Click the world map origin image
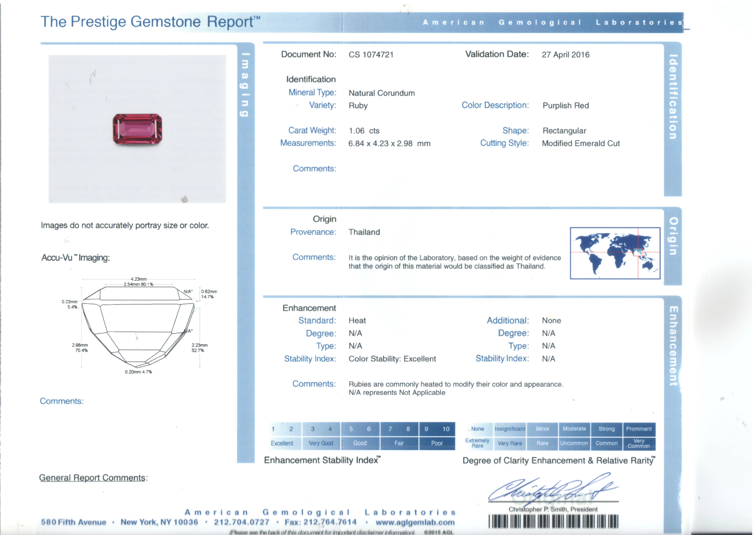Screen dimensions: 756x535 point(615,253)
